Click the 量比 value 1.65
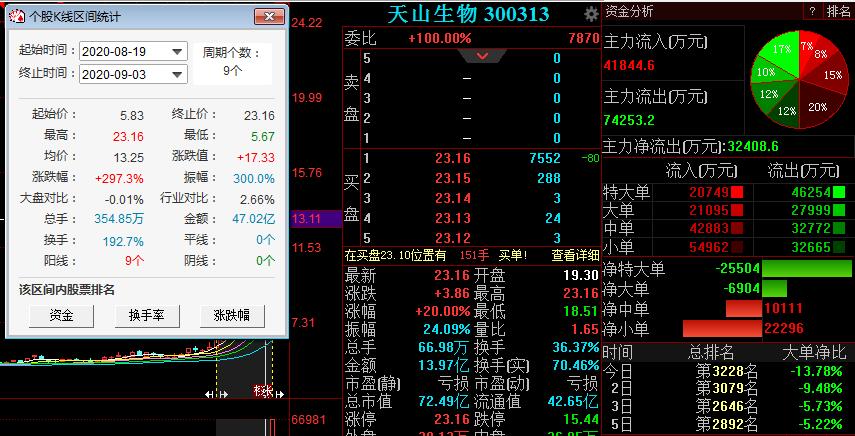Image resolution: width=855 pixels, height=436 pixels. tap(585, 329)
